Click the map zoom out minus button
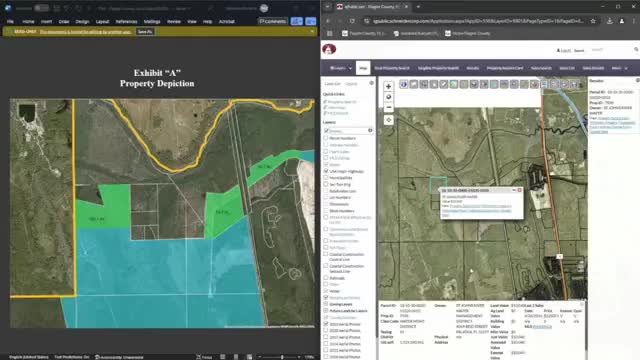Viewport: 640px width, 360px height. (389, 107)
